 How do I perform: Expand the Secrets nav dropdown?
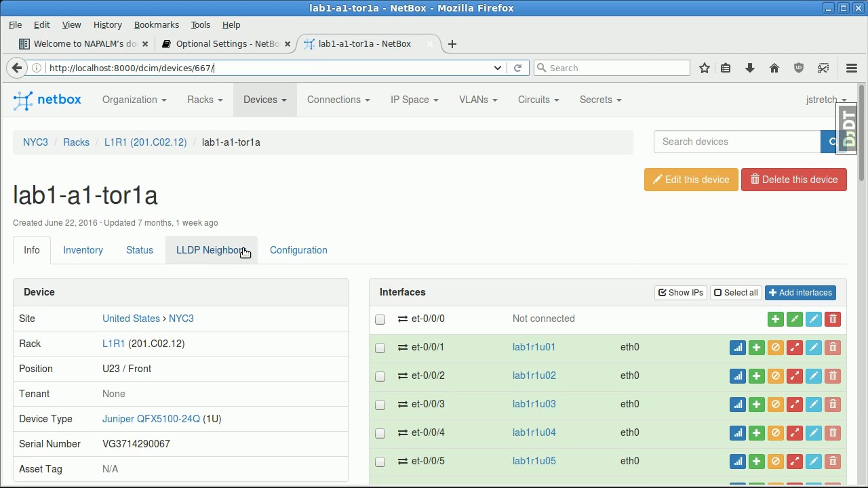coord(601,100)
